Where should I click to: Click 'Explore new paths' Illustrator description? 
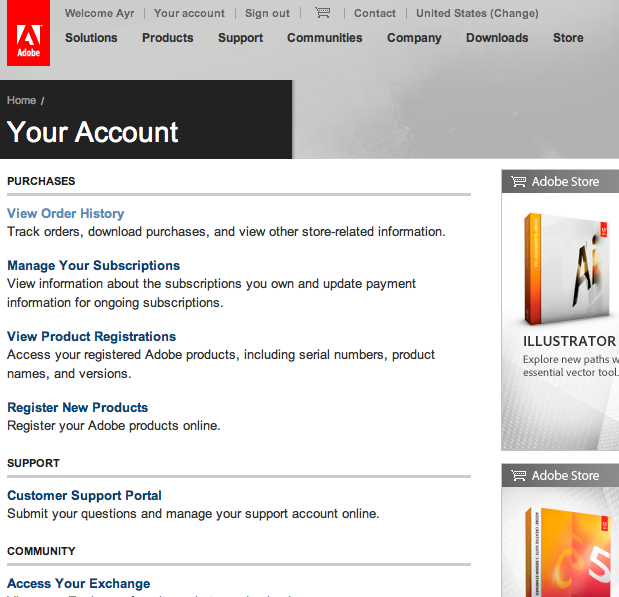pyautogui.click(x=571, y=366)
